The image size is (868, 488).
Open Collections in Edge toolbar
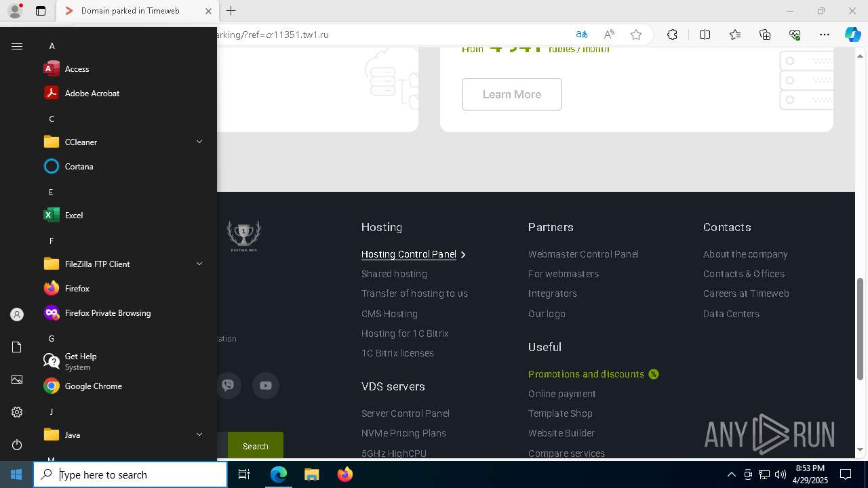click(x=765, y=35)
